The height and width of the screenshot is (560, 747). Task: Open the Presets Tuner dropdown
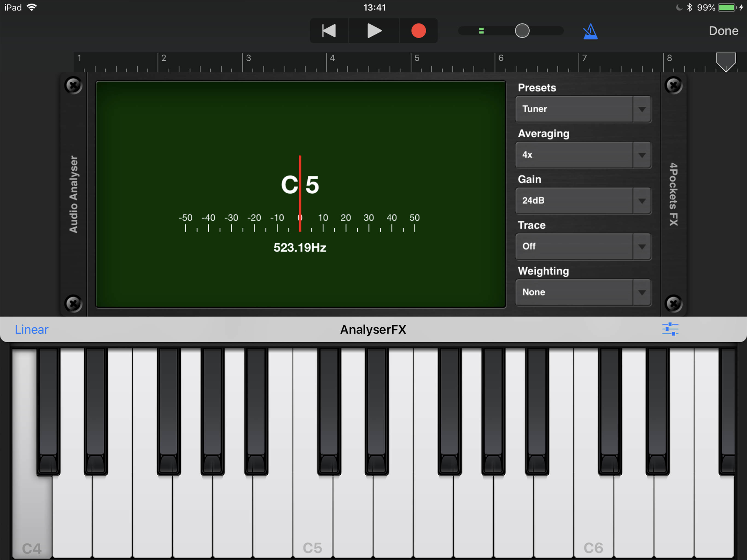pyautogui.click(x=583, y=109)
